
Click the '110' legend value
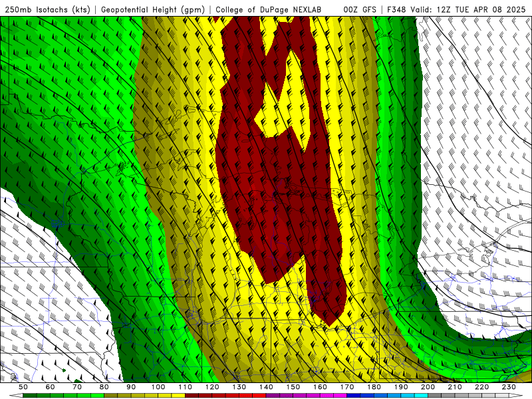click(x=186, y=387)
